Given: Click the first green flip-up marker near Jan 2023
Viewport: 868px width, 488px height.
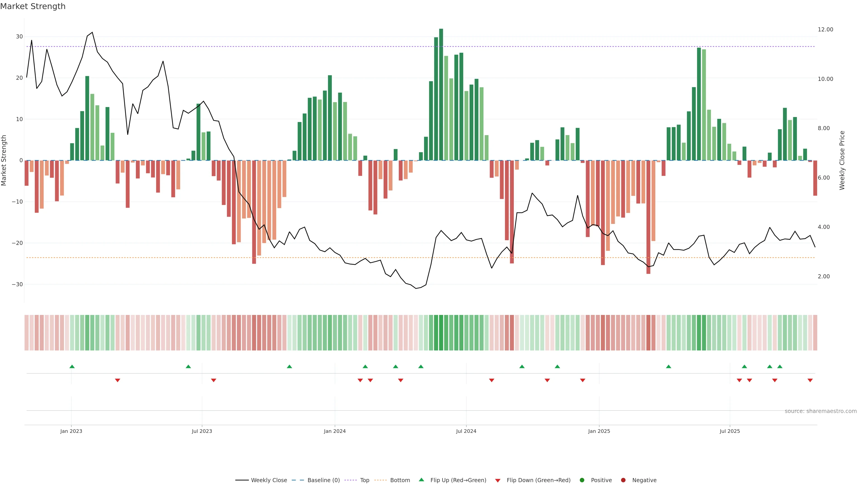Looking at the screenshot, I should point(72,366).
